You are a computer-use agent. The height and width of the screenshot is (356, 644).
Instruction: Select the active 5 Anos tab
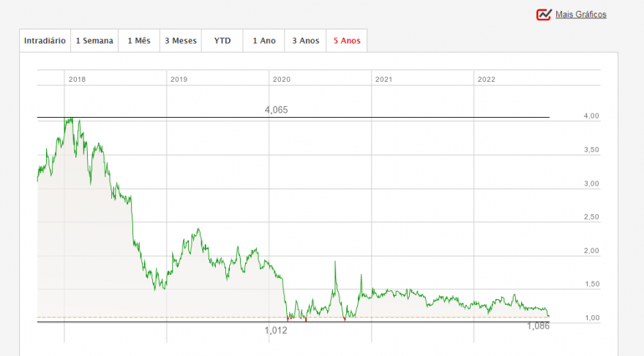[x=347, y=41]
